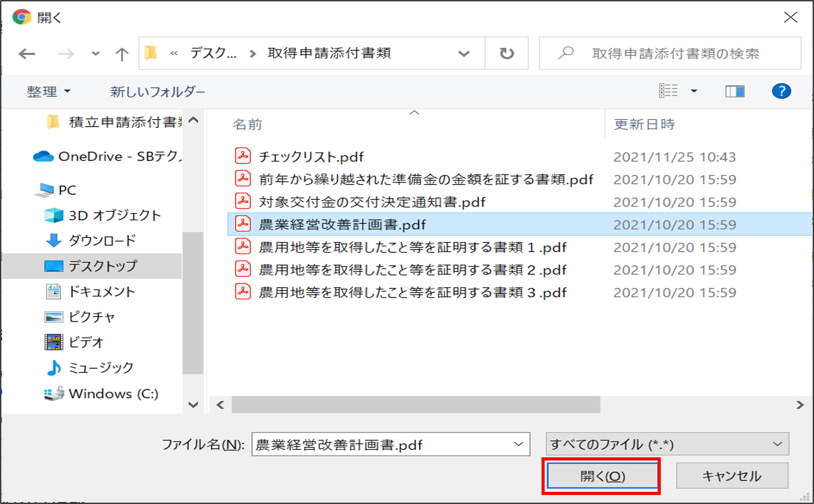This screenshot has width=814, height=504.
Task: Open the help question mark icon
Action: [x=781, y=91]
